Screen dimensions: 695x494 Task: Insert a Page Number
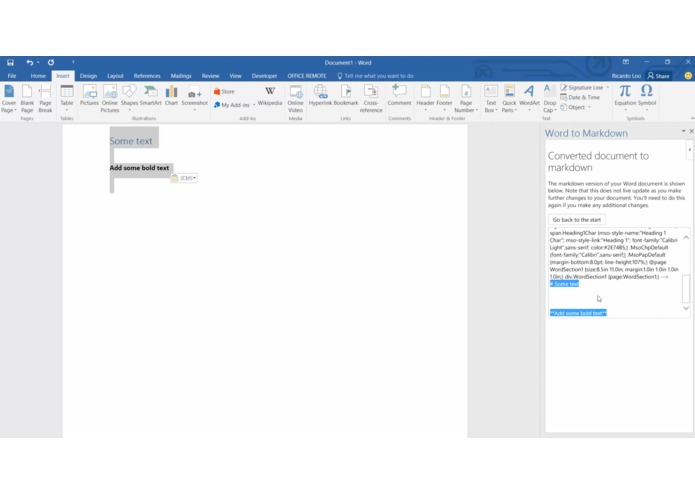coord(466,99)
